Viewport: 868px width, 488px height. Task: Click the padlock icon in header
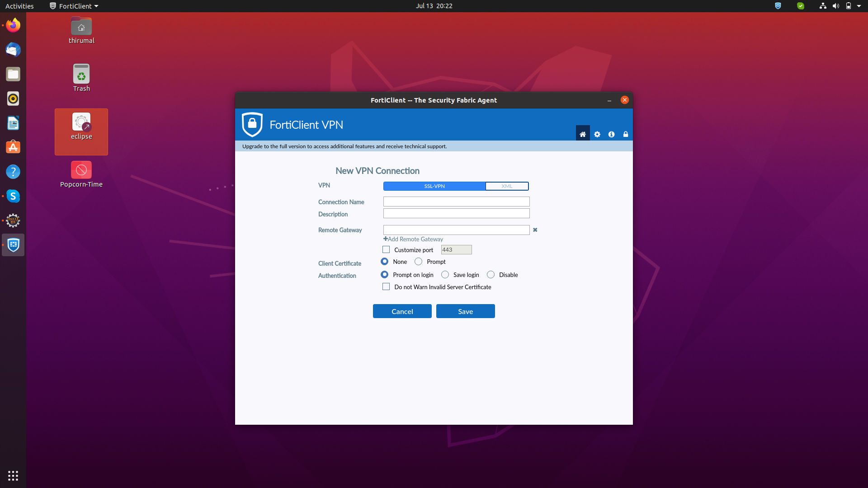[626, 134]
